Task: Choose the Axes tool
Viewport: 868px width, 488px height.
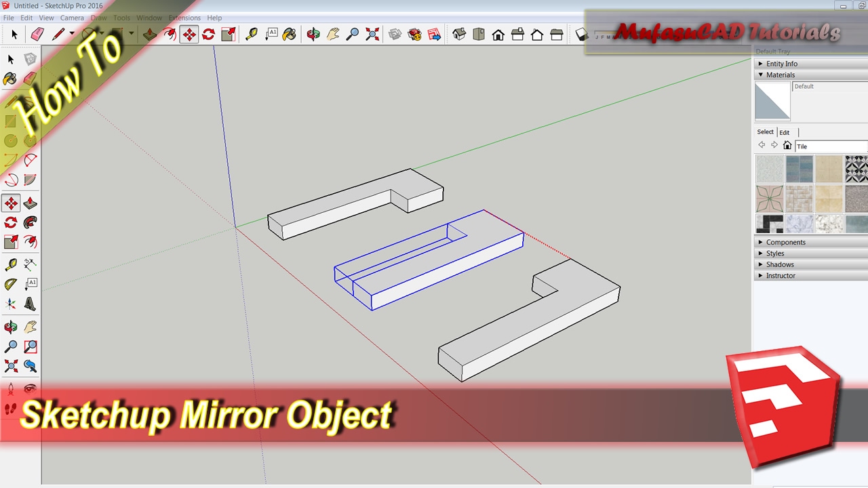Action: coord(11,304)
